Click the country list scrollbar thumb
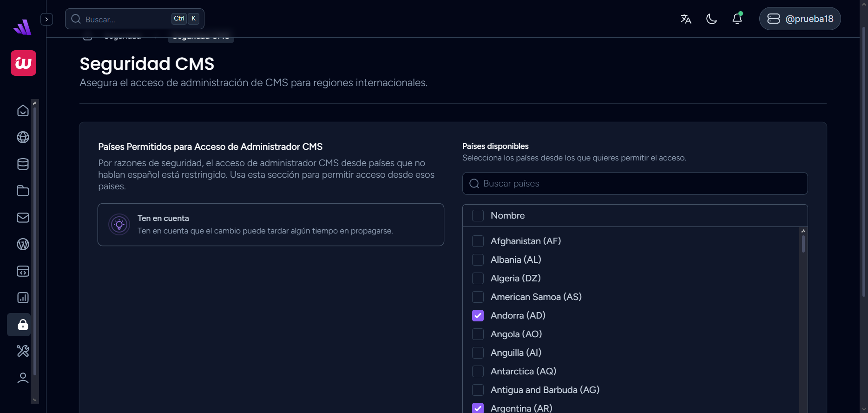 (803, 244)
